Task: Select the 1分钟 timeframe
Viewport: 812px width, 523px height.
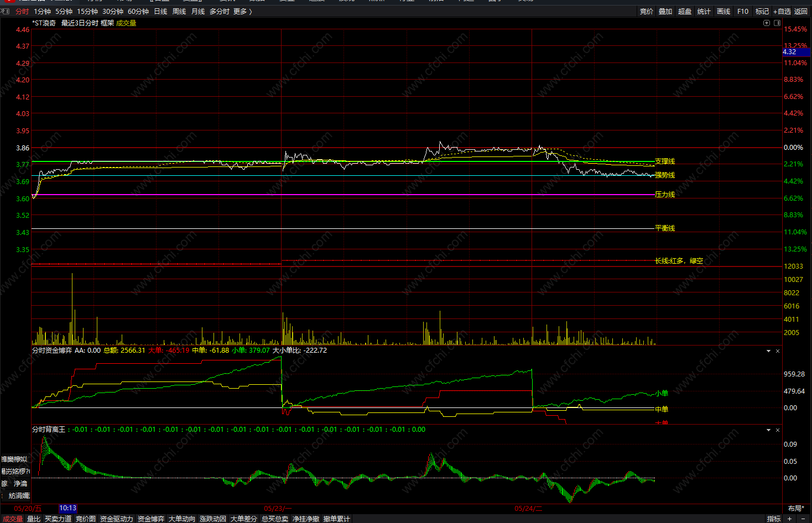Action: (43, 11)
